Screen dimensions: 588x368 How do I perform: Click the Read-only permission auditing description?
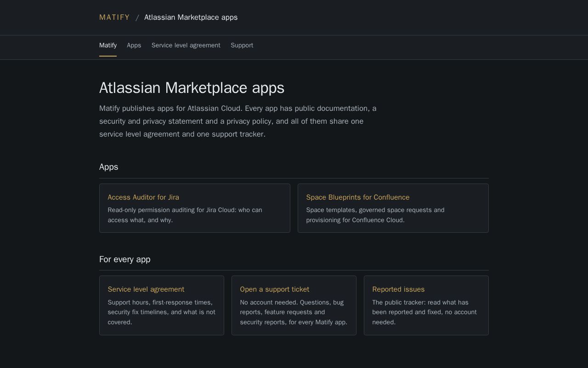(185, 215)
